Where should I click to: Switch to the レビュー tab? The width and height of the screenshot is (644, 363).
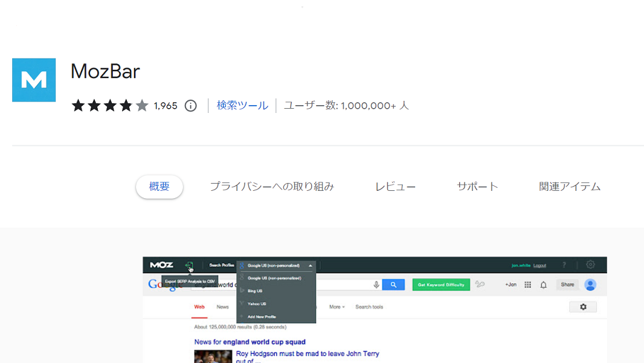(396, 186)
